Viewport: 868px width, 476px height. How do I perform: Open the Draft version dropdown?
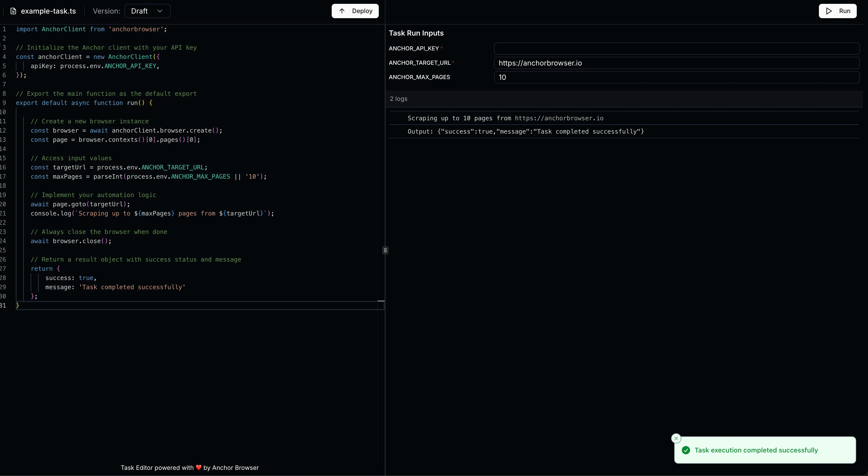(147, 11)
